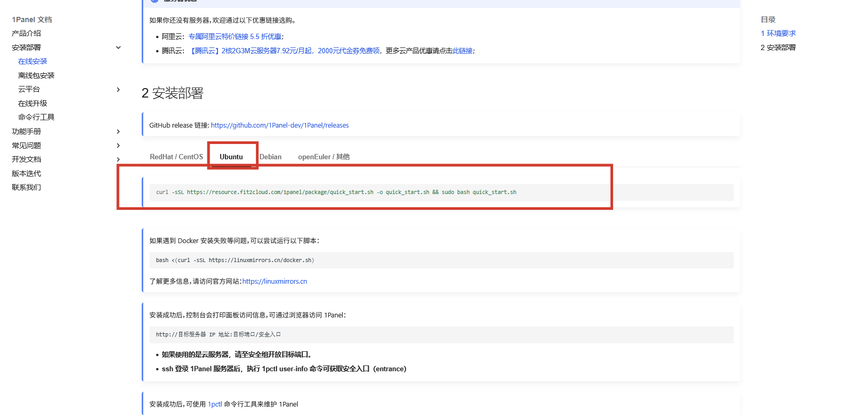The width and height of the screenshot is (868, 415).
Task: Expand the 功能手册 sidebar chevron
Action: 118,131
